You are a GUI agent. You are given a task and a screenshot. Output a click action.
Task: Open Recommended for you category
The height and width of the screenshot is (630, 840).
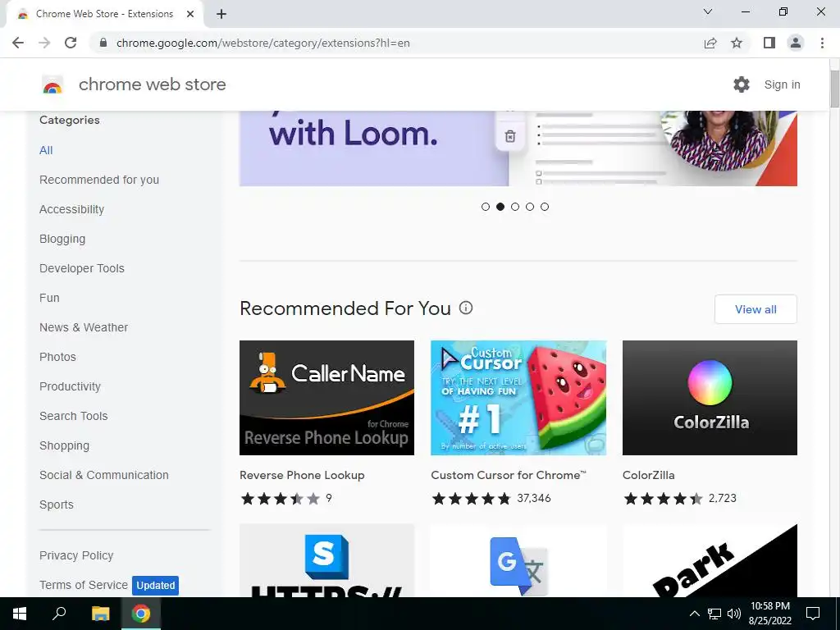(x=99, y=180)
